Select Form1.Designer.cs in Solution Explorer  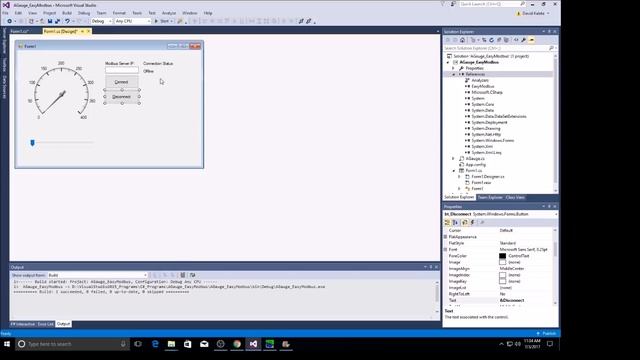point(487,177)
